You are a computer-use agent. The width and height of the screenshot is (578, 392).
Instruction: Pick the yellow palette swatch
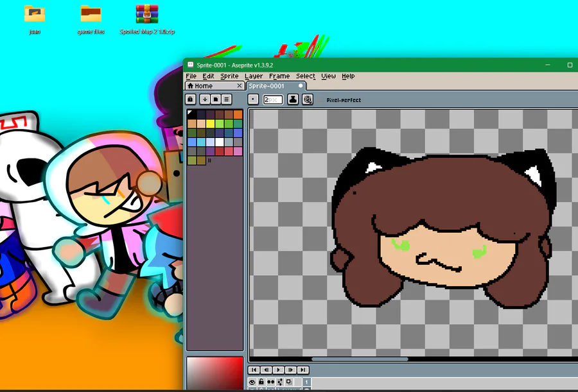pyautogui.click(x=210, y=123)
